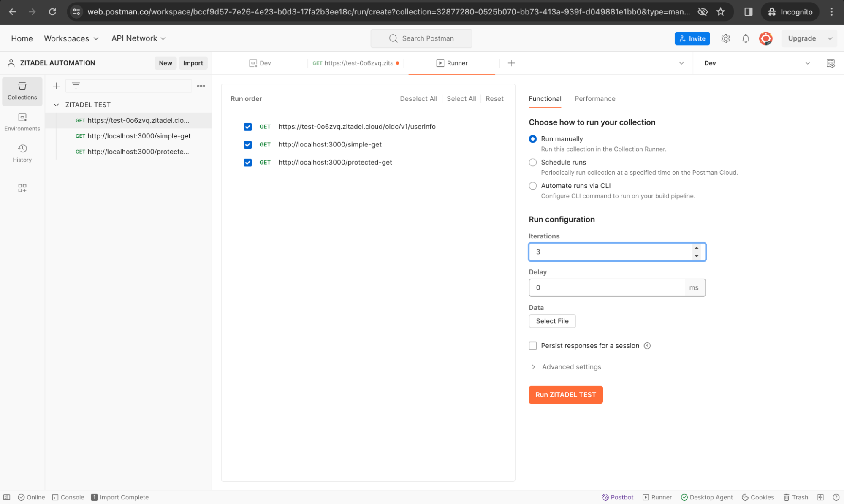Uncheck the simple-get request checkbox

coord(248,145)
